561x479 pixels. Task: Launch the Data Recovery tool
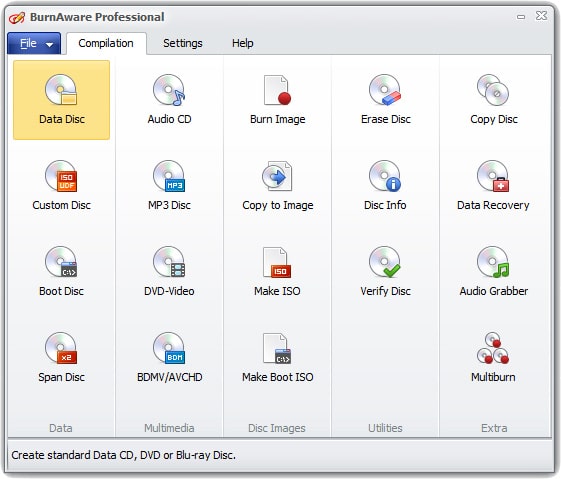493,186
